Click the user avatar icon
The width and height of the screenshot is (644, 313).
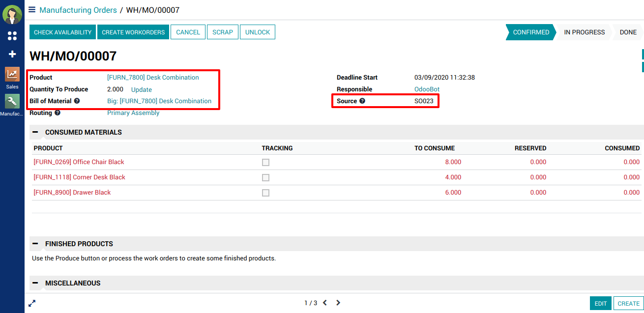click(x=12, y=15)
